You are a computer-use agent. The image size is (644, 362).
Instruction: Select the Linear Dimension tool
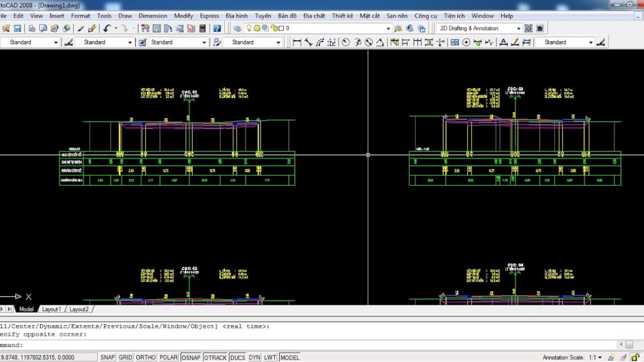pyautogui.click(x=296, y=42)
